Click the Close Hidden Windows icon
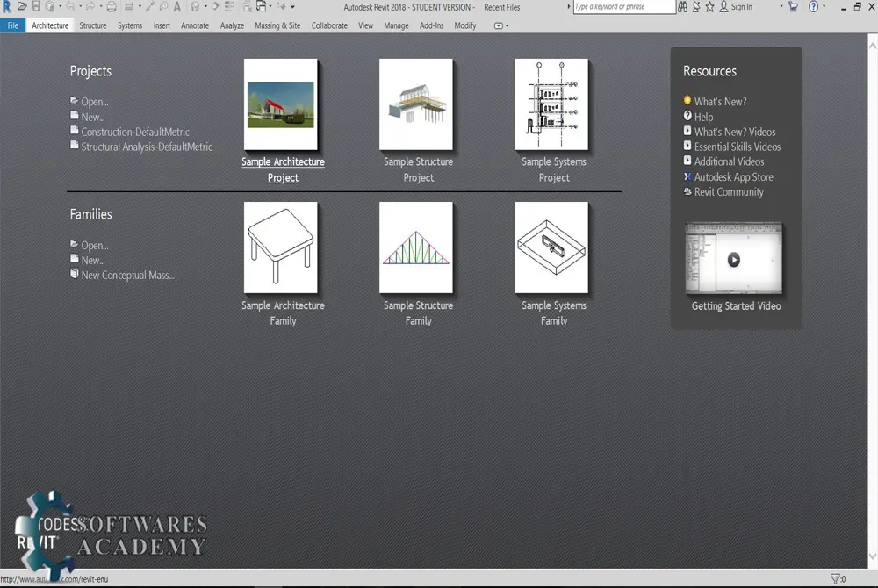878x588 pixels. pyautogui.click(x=247, y=6)
